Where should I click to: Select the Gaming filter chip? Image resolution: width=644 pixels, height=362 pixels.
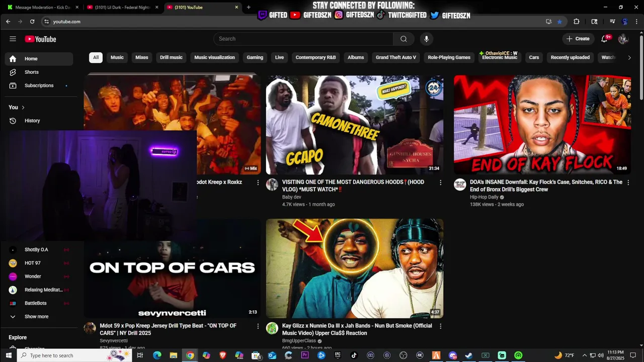[255, 57]
